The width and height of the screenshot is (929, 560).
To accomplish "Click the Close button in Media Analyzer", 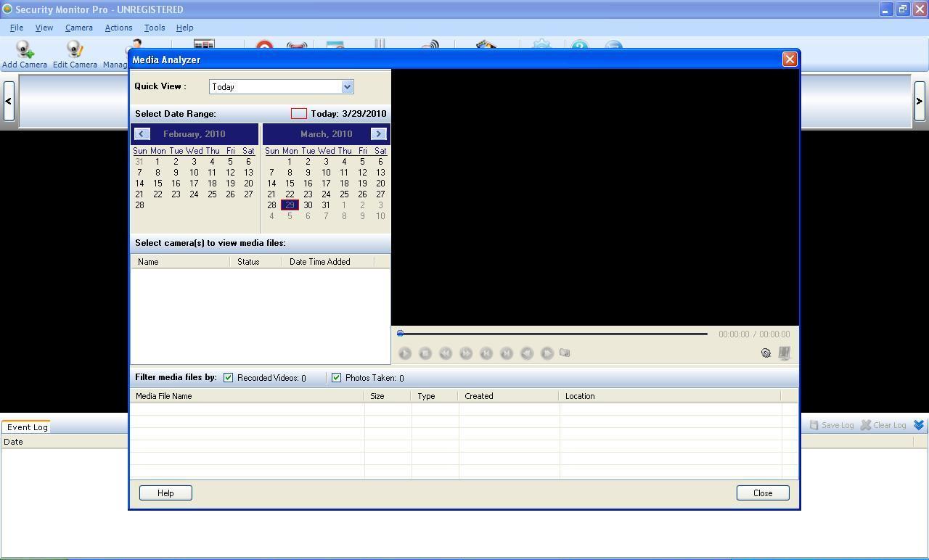I will click(x=763, y=493).
